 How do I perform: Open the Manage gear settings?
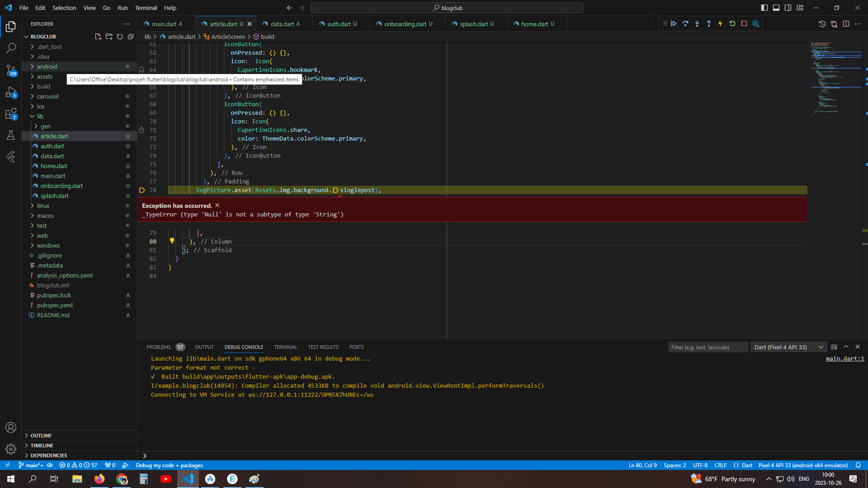(x=11, y=449)
